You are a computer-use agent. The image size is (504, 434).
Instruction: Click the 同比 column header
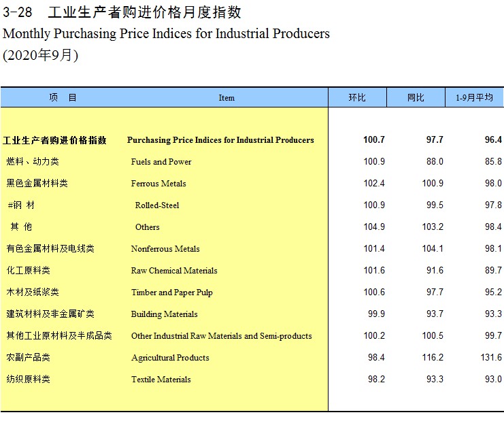416,97
